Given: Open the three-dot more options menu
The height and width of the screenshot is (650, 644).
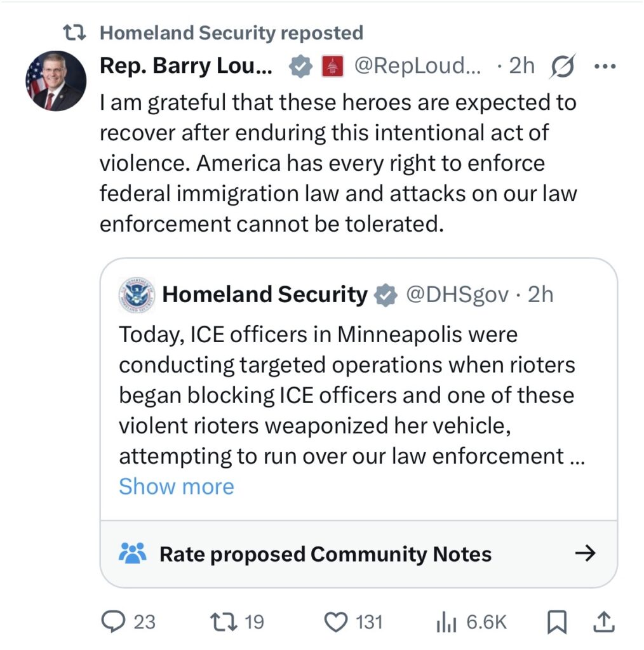Looking at the screenshot, I should (x=604, y=66).
